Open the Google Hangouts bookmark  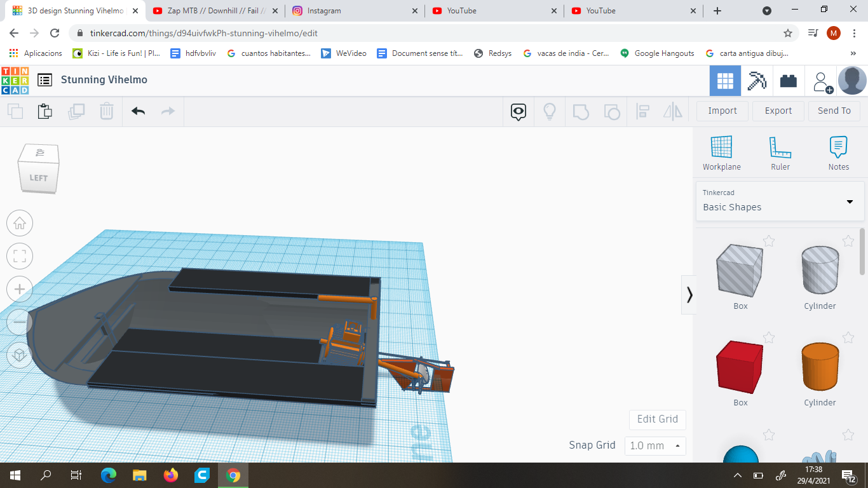coord(657,53)
